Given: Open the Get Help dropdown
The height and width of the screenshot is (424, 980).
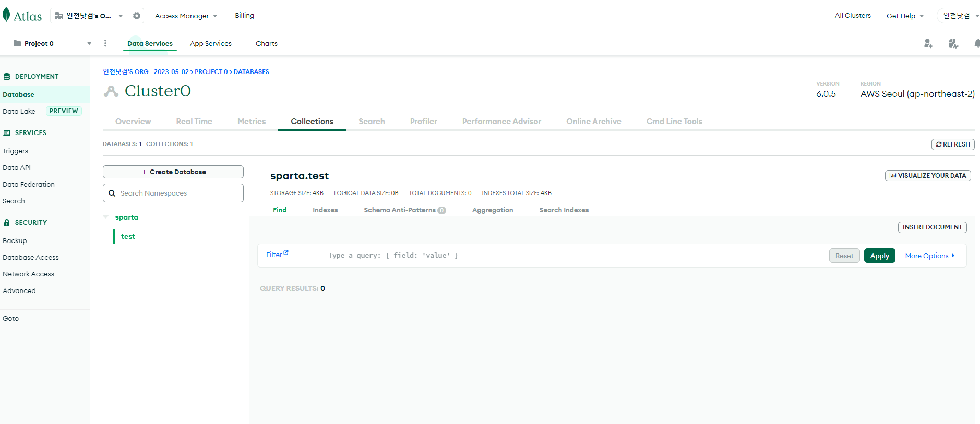Looking at the screenshot, I should [905, 16].
